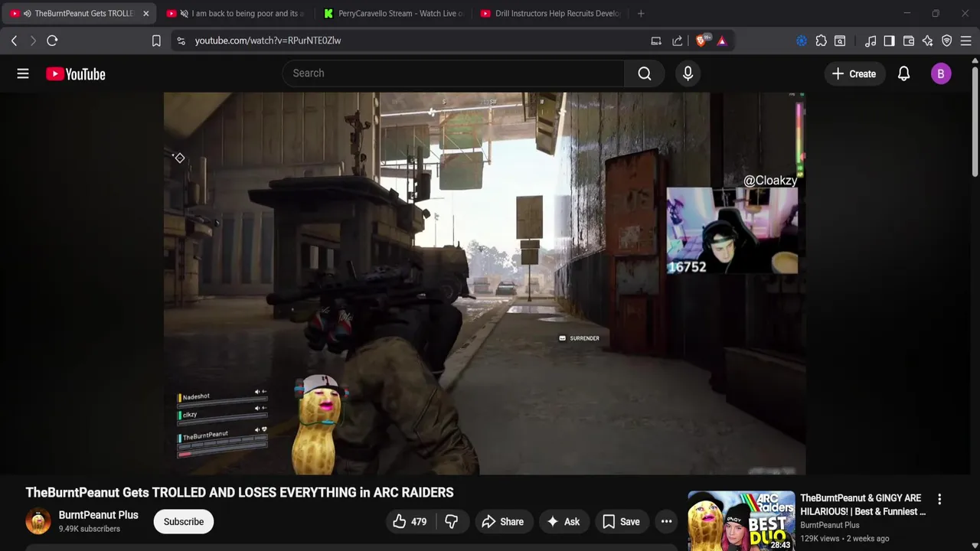Click '129K views' text under recommended video

pos(820,539)
